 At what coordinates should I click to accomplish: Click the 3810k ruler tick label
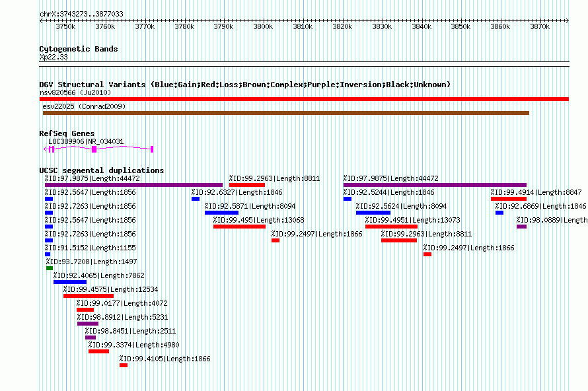(x=303, y=26)
